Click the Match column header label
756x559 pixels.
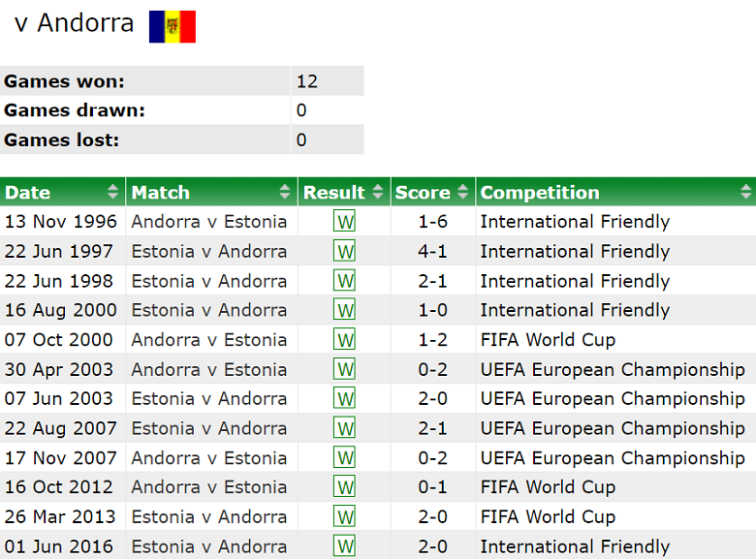pos(161,192)
